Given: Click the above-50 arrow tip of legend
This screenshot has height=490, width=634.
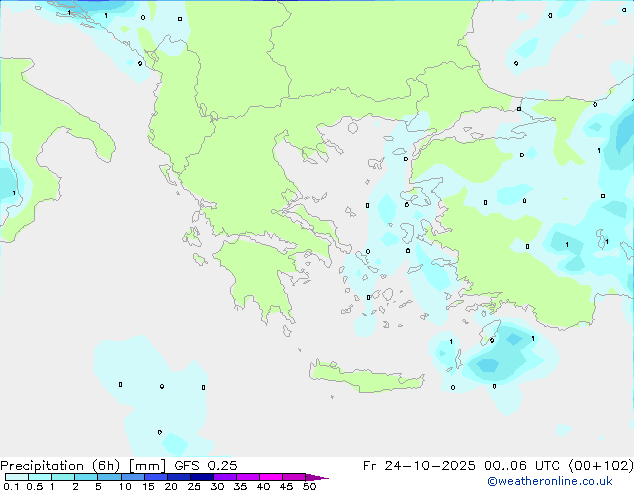Looking at the screenshot, I should tap(317, 477).
